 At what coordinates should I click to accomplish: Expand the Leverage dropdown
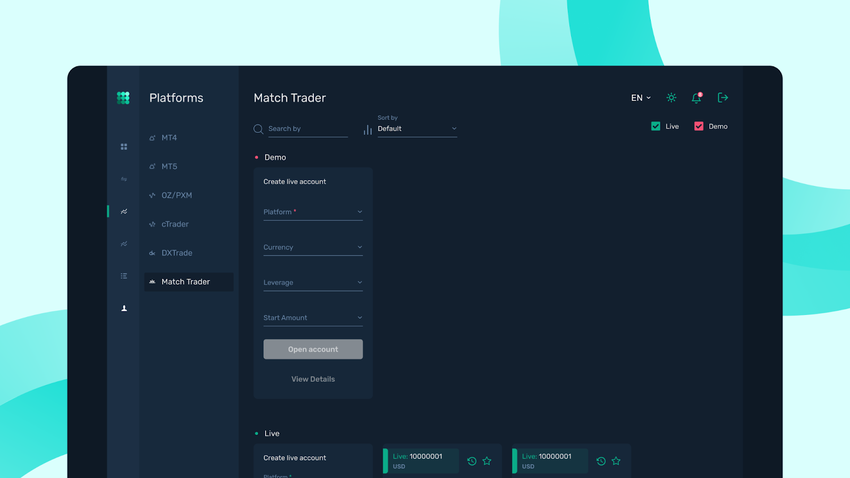[x=313, y=282]
